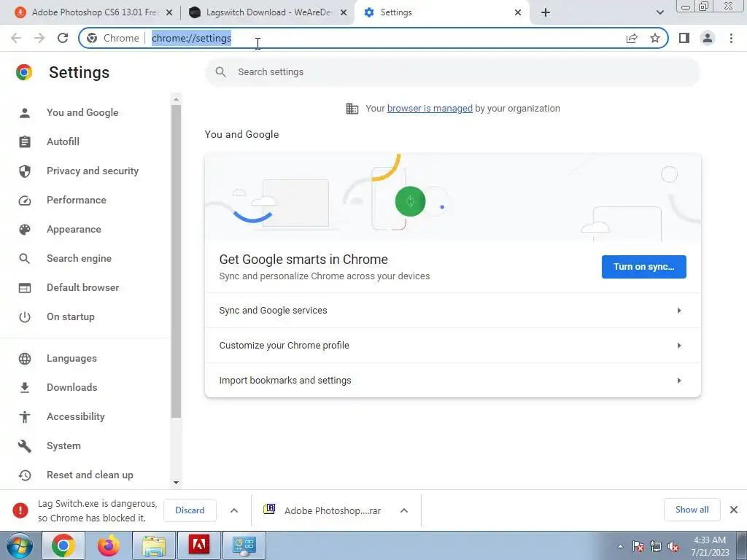Select Reset and clean up
Image resolution: width=747 pixels, height=560 pixels.
90,475
